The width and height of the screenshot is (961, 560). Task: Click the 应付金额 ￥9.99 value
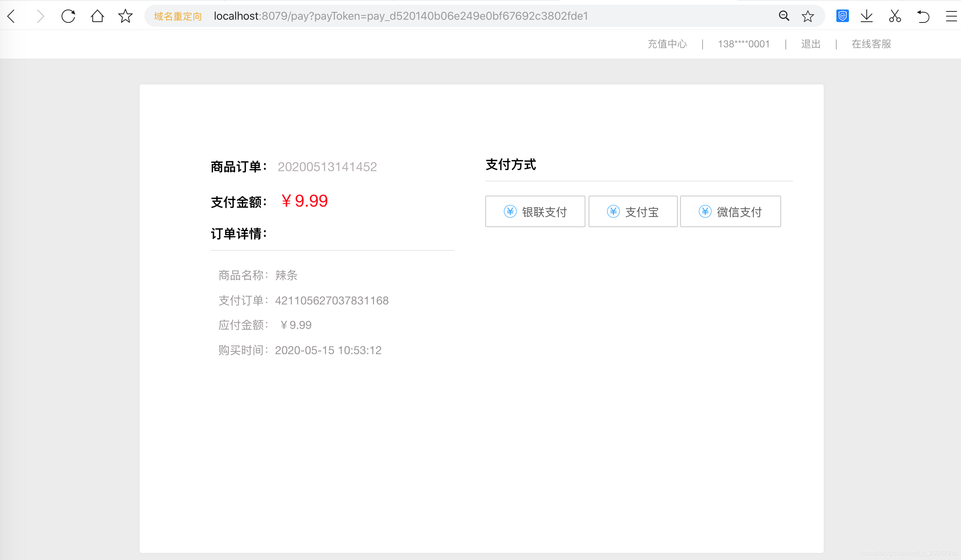pyautogui.click(x=296, y=325)
